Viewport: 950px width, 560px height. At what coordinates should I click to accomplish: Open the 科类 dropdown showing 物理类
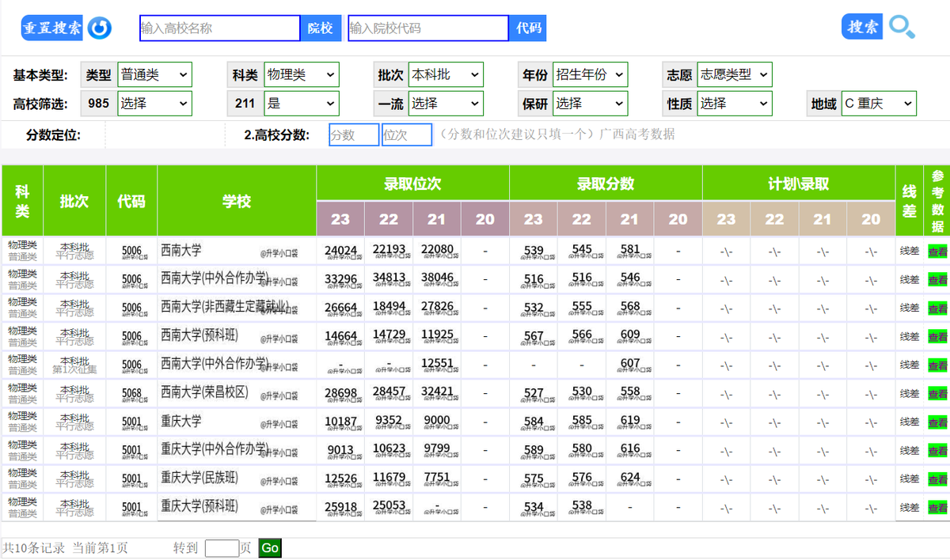coord(302,74)
